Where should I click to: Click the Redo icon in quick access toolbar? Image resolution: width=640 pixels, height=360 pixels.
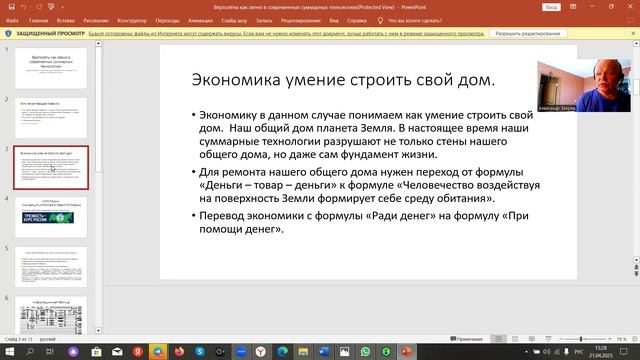click(39, 7)
